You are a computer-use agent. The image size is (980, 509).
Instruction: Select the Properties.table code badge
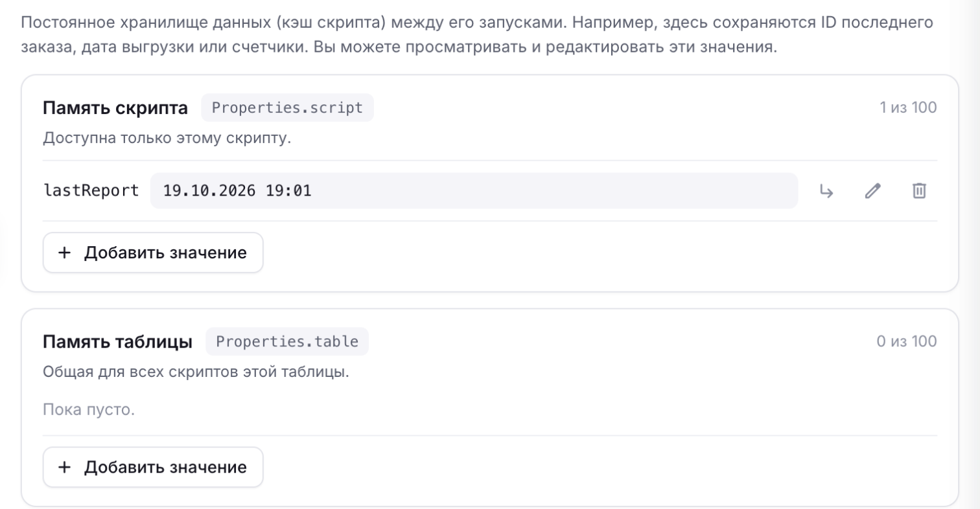tap(287, 341)
